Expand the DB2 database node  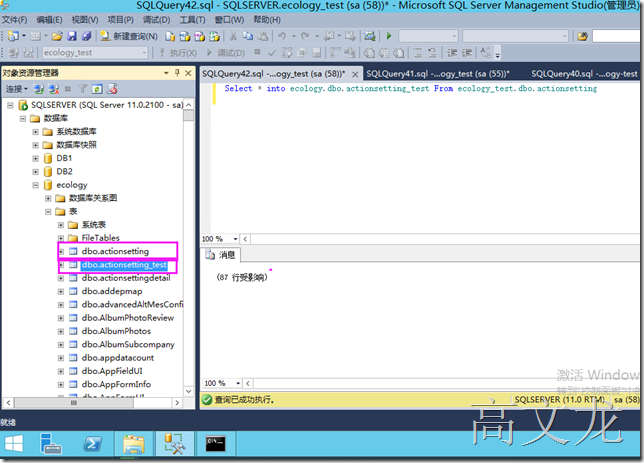click(36, 172)
